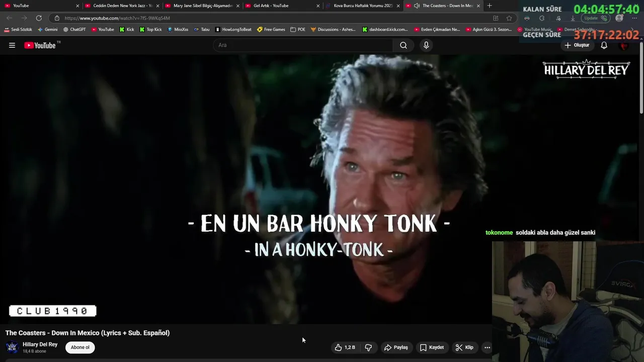Open the apps/split icon in address bar
Viewport: 644px width, 362px height.
tap(496, 18)
